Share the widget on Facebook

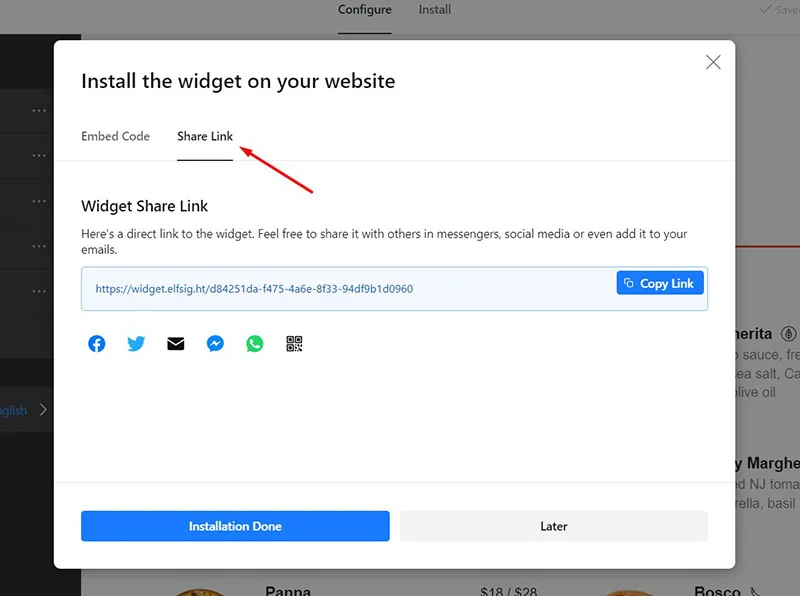[97, 344]
